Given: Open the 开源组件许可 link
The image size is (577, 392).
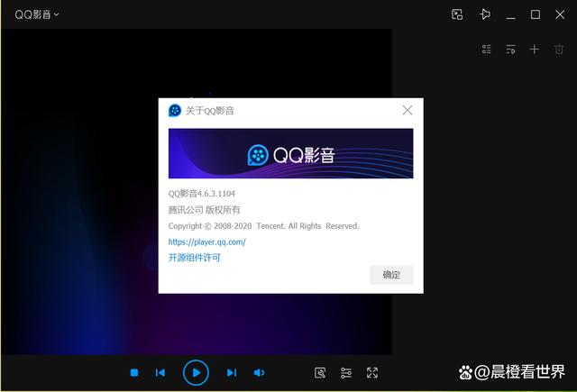Looking at the screenshot, I should click(x=195, y=258).
